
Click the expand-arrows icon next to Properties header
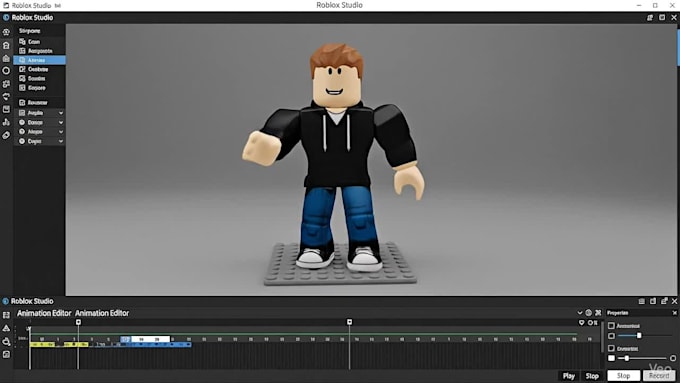[x=598, y=313]
